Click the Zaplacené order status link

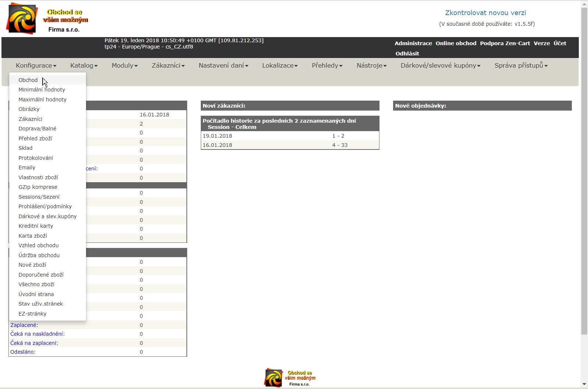(24, 325)
